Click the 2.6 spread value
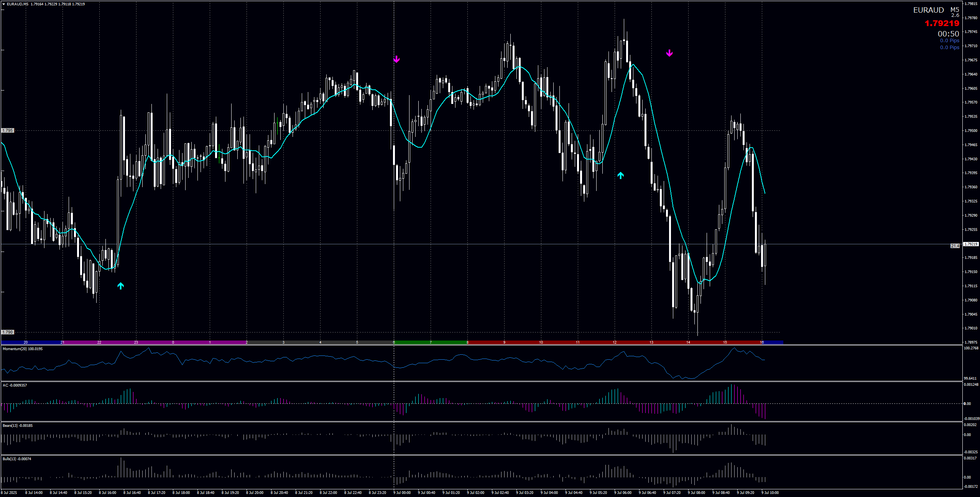The image size is (980, 497). point(955,15)
